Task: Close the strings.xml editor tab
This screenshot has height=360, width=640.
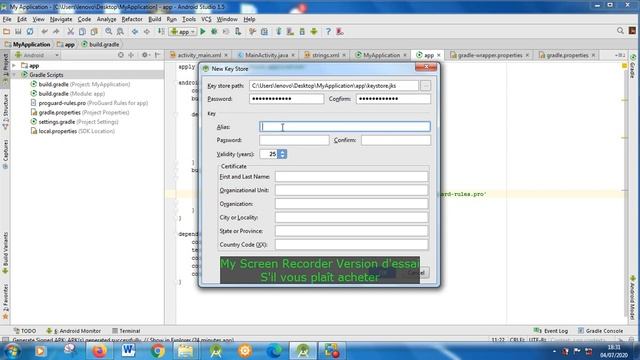Action: [x=344, y=55]
